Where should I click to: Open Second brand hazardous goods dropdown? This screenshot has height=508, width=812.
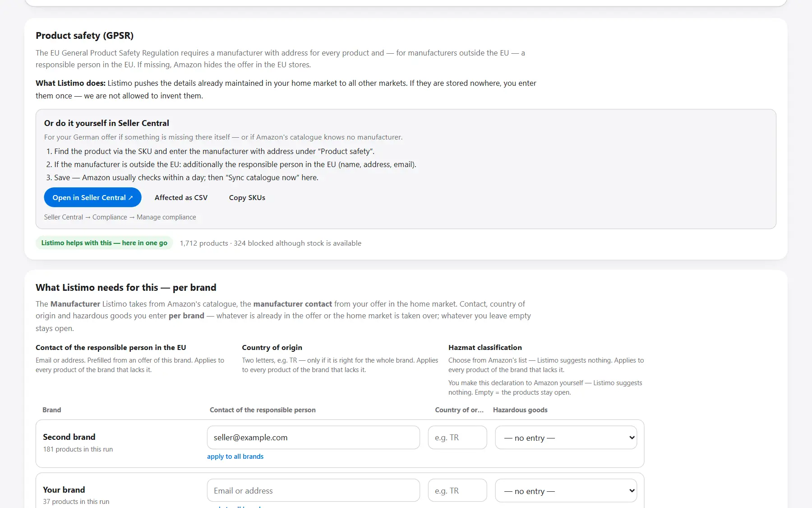pos(566,438)
